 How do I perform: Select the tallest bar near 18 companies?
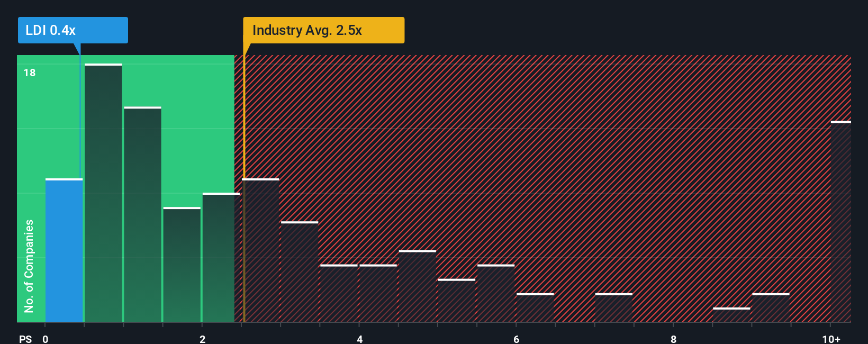pos(103,193)
